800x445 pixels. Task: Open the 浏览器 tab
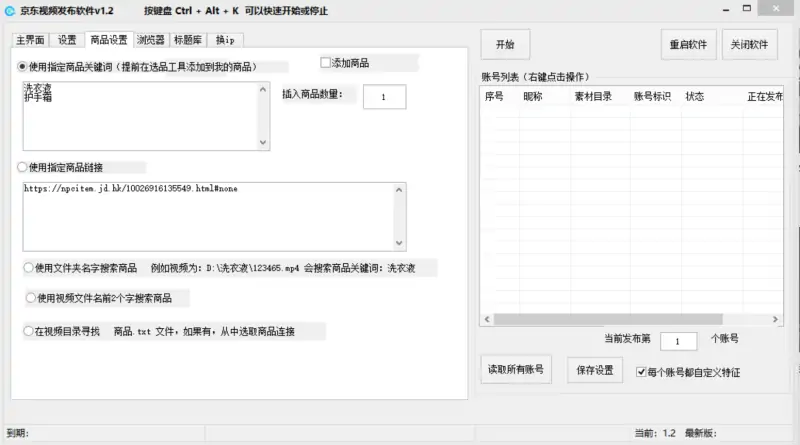coord(151,40)
